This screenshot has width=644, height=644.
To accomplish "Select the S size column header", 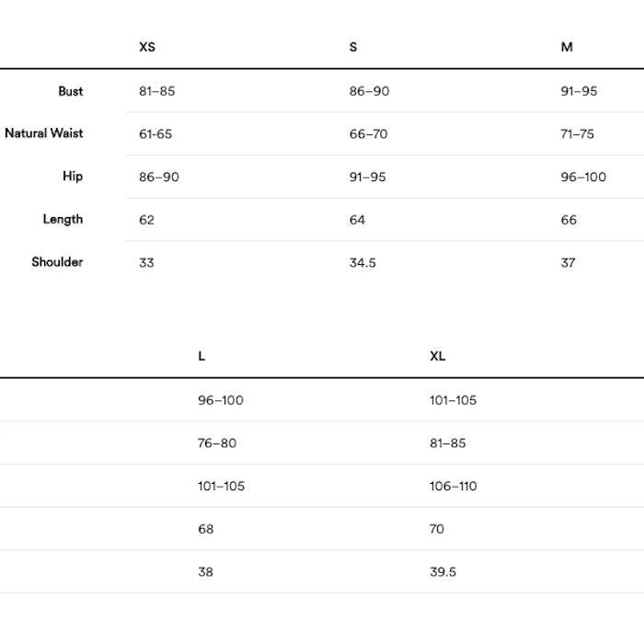I will click(x=353, y=47).
